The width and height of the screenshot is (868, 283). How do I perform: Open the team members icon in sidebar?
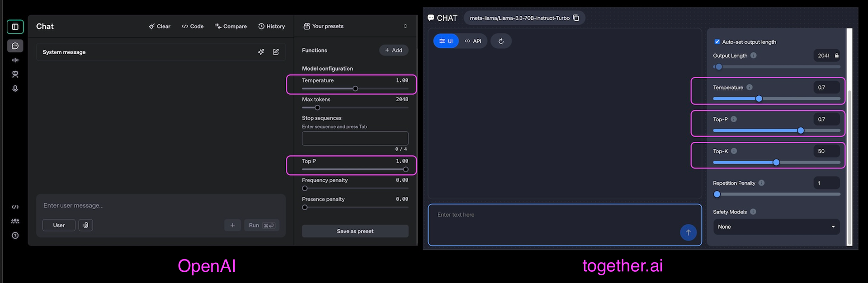click(x=15, y=221)
